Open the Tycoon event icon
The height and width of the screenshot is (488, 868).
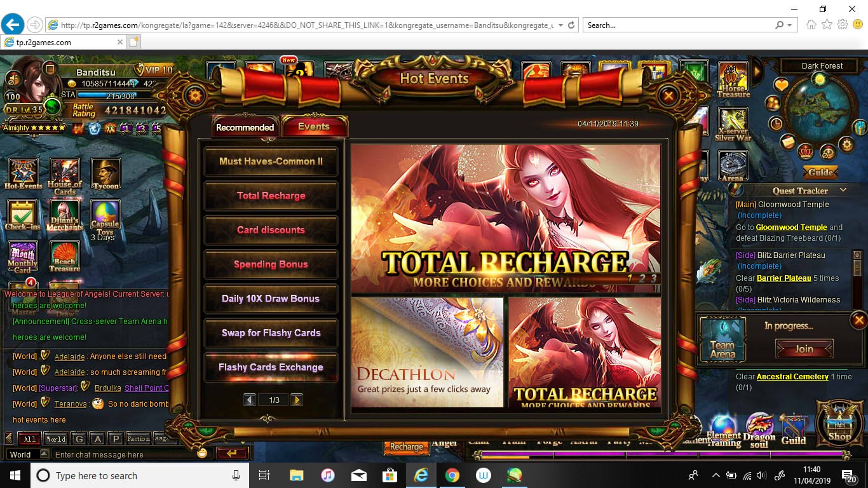pyautogui.click(x=106, y=173)
